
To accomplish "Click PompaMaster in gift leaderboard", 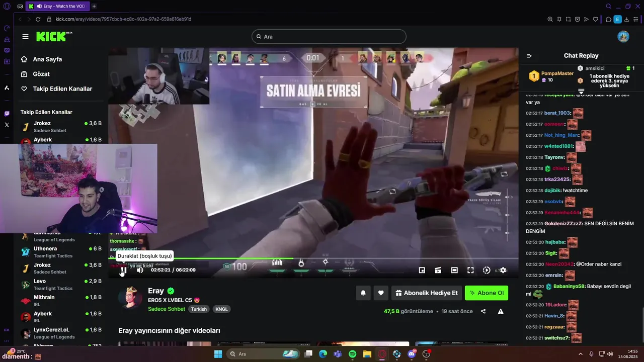I will click(557, 73).
